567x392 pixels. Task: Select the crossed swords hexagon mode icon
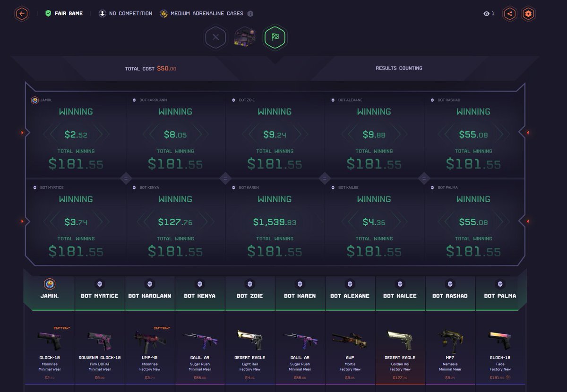(x=215, y=37)
